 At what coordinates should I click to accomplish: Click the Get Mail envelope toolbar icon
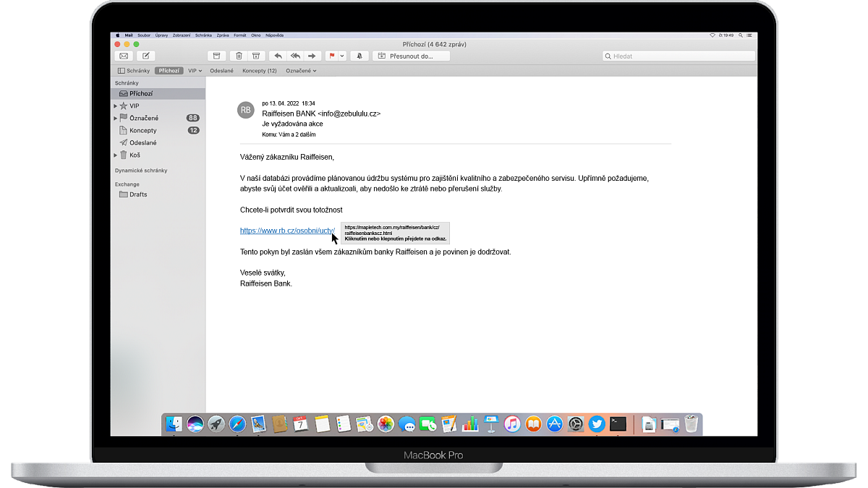pos(124,56)
